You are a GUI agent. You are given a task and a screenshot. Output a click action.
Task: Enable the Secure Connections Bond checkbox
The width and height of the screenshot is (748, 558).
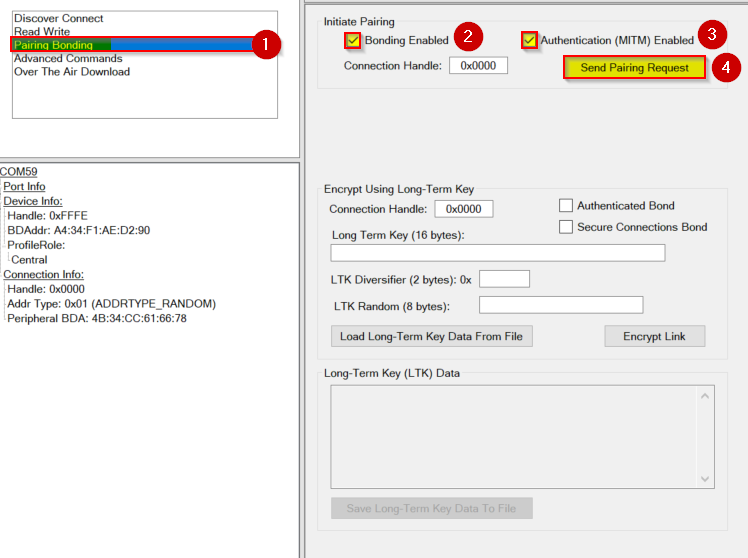(566, 227)
